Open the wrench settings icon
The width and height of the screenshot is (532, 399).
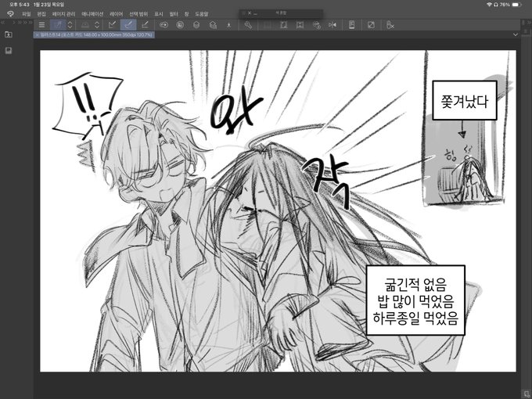coord(248,25)
